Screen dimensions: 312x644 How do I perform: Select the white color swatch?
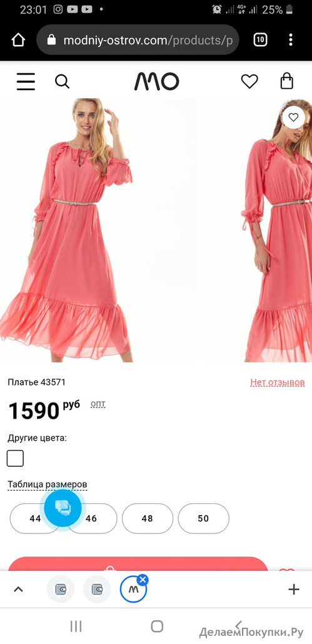click(15, 458)
